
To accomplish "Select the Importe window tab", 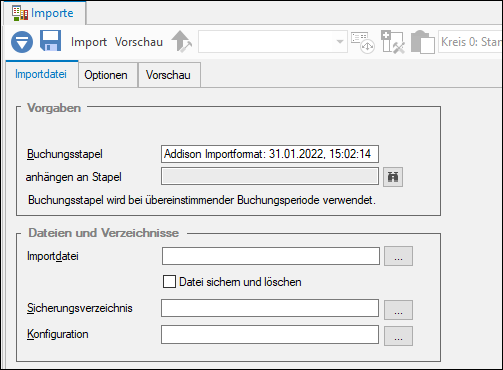I will [45, 13].
